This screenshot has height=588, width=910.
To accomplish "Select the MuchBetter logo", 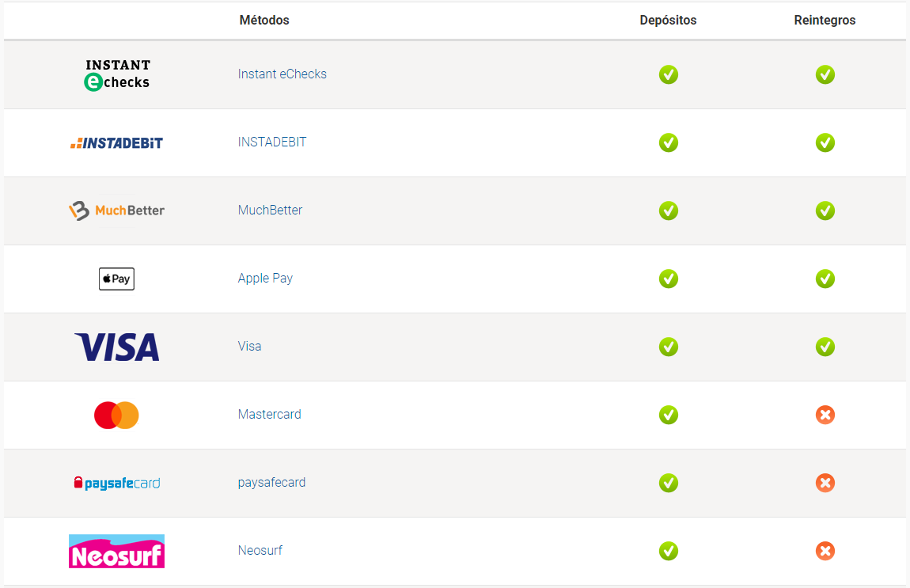I will [116, 211].
